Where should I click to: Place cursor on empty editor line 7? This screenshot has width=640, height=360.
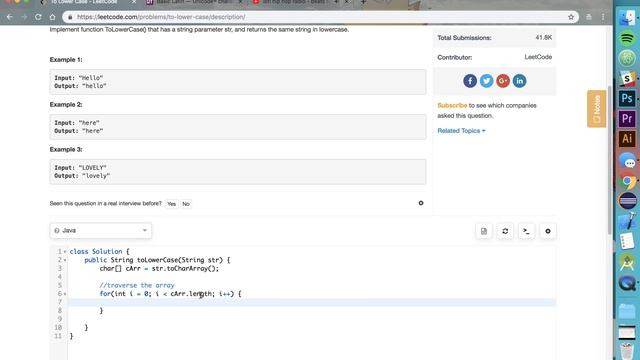[x=312, y=302]
